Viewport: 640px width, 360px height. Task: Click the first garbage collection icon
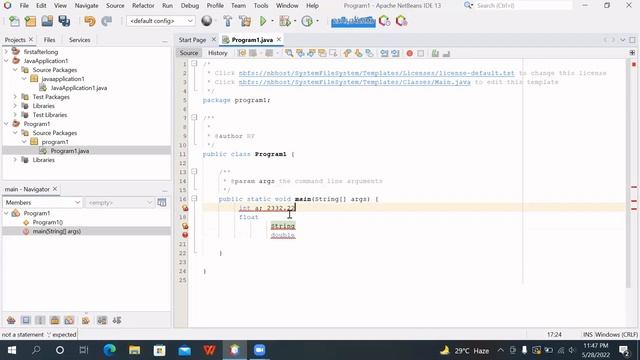click(x=384, y=21)
